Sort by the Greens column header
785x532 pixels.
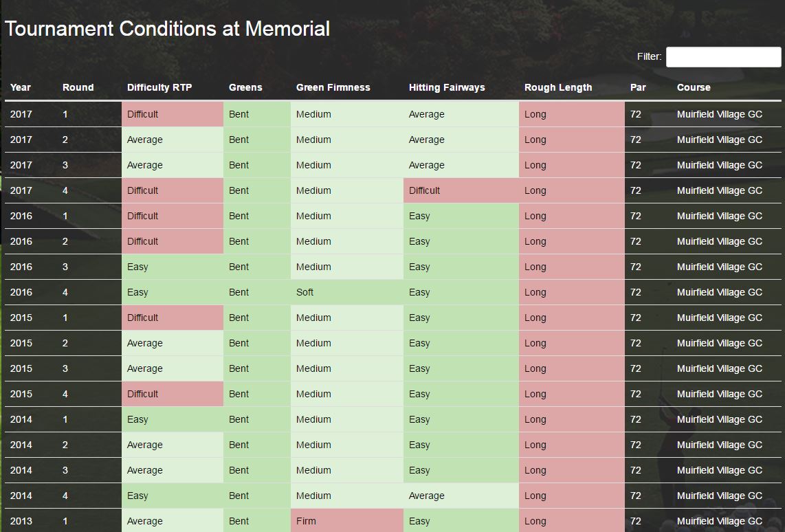click(245, 87)
